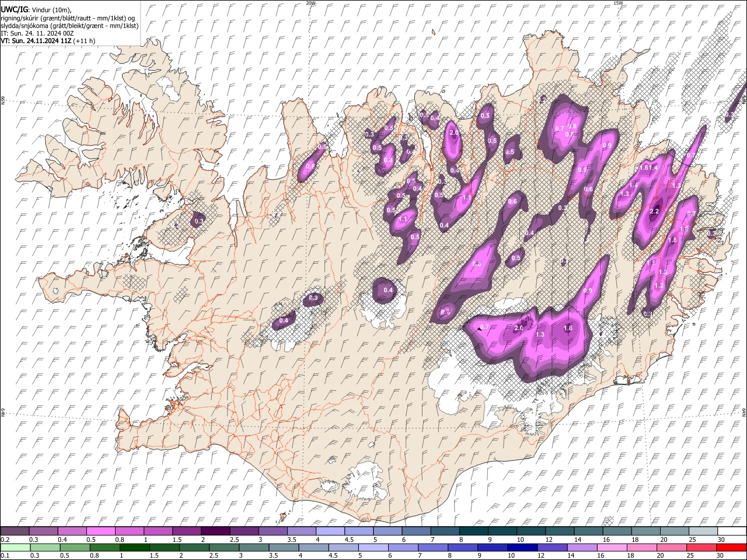Click the "0.3" value on the western peninsula
This screenshot has height=560, width=747.
tap(199, 221)
